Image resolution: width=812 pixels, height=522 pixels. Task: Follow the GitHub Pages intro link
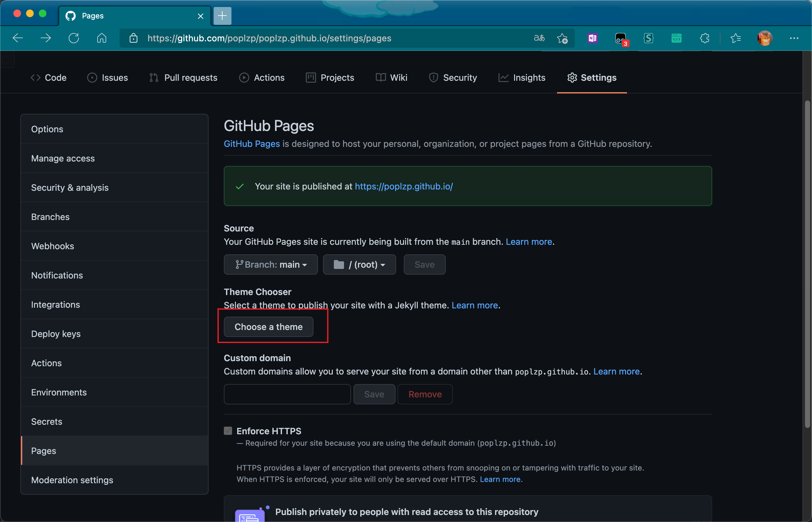pyautogui.click(x=252, y=144)
